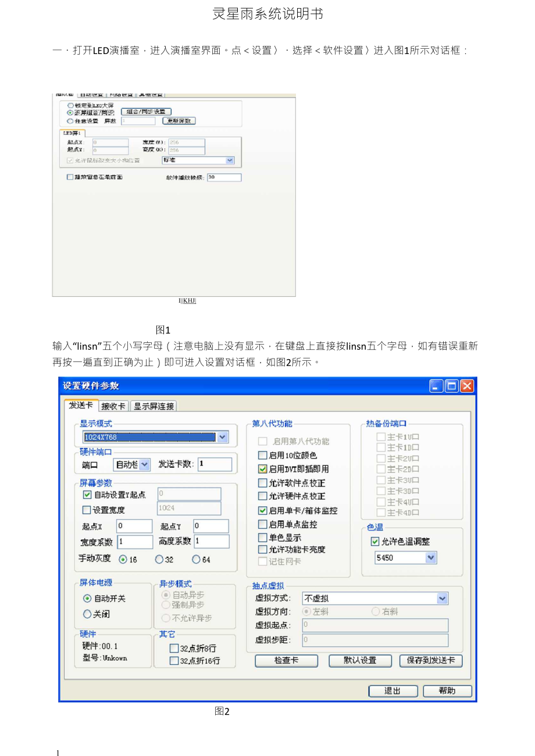Viewport: 535px width, 756px height.
Task: Switch to the 接收卡 tab
Action: [113, 406]
